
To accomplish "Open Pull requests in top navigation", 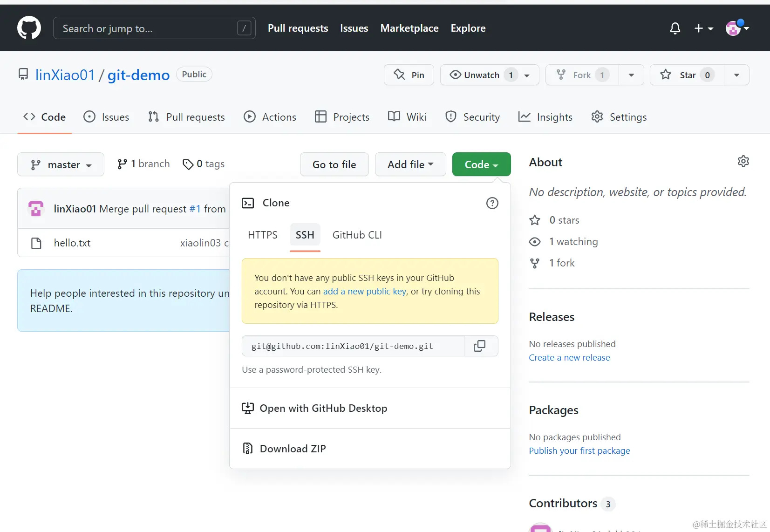I will click(x=298, y=28).
